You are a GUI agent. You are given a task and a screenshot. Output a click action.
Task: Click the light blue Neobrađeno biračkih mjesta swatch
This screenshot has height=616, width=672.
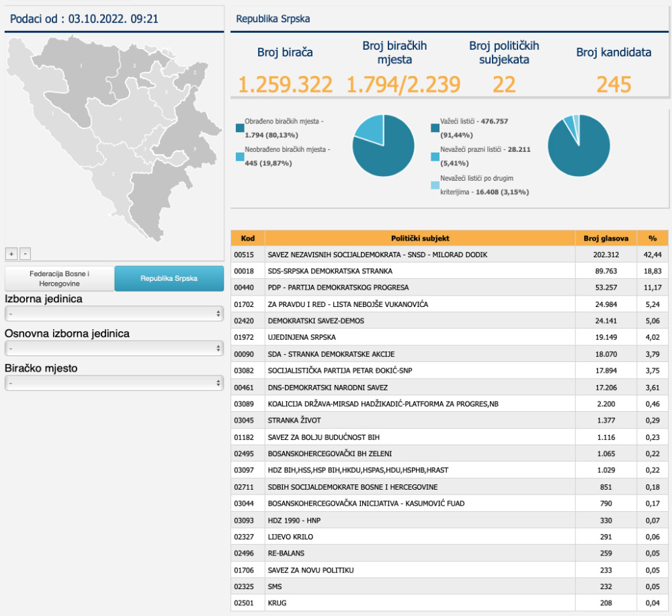(240, 157)
